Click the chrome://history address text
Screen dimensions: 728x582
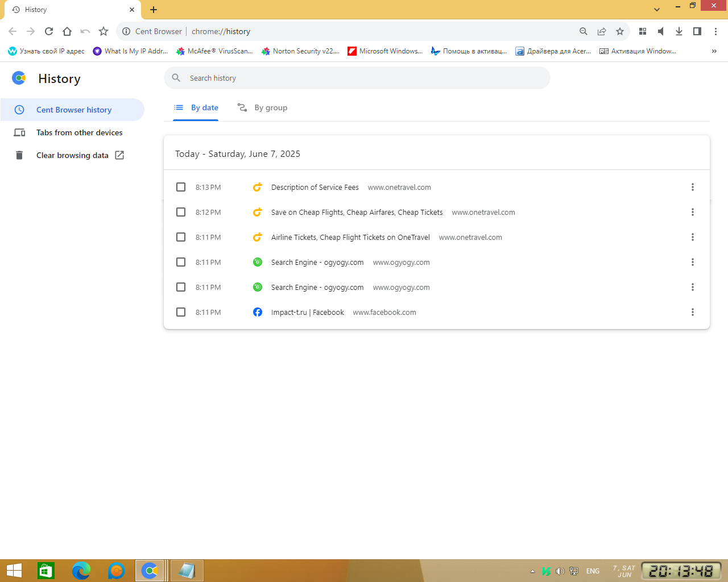pos(221,31)
